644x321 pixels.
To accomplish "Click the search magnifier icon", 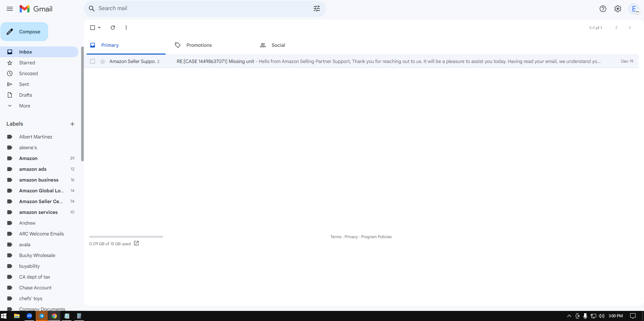I will 92,8.
